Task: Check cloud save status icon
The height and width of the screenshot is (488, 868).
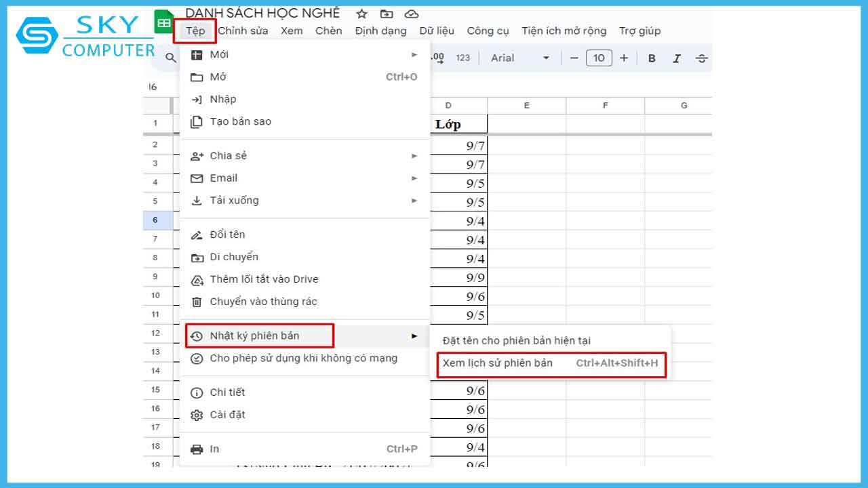Action: coord(411,14)
